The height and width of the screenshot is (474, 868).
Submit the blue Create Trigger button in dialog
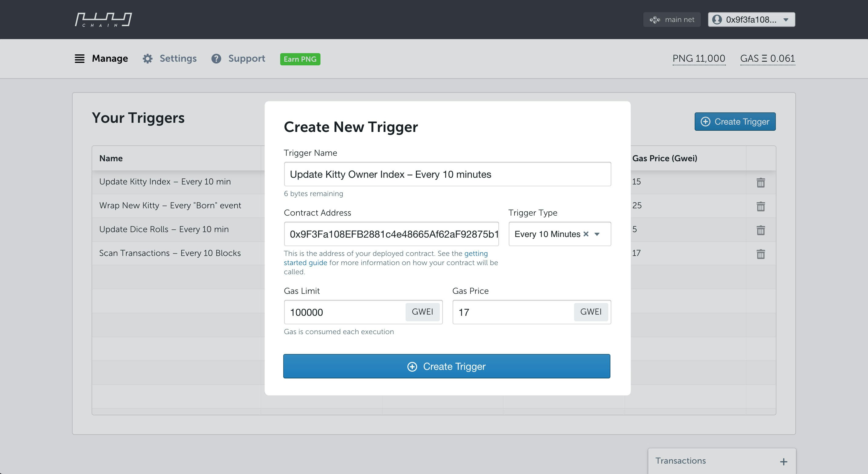pyautogui.click(x=447, y=366)
